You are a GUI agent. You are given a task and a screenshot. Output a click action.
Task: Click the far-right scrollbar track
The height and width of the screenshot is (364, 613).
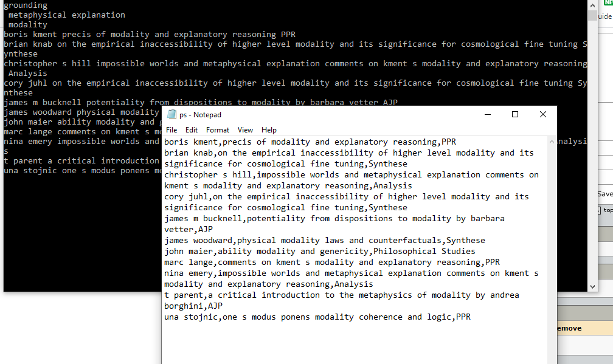click(592, 152)
